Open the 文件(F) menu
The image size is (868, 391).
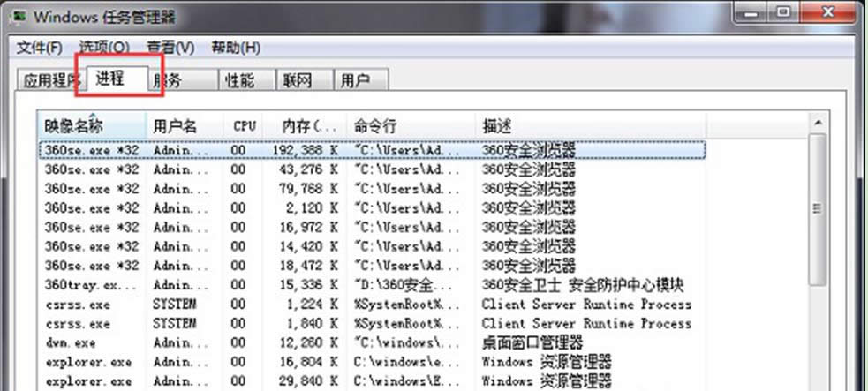[40, 47]
